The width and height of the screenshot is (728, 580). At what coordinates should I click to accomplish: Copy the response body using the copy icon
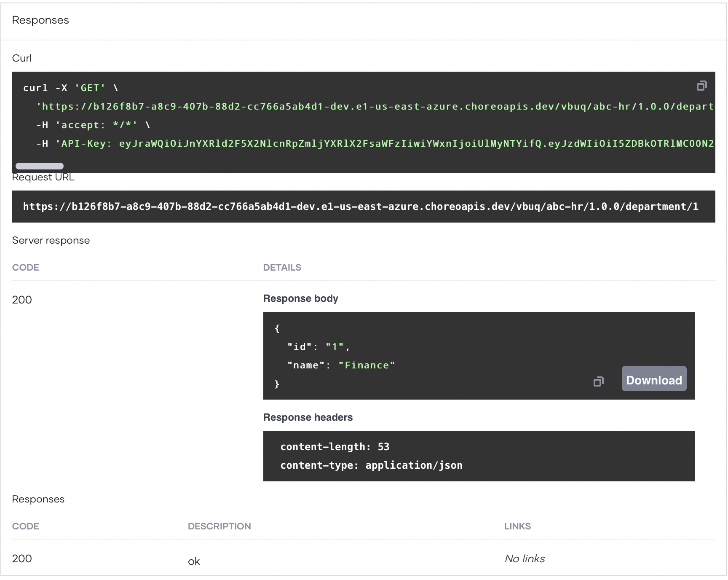click(598, 381)
